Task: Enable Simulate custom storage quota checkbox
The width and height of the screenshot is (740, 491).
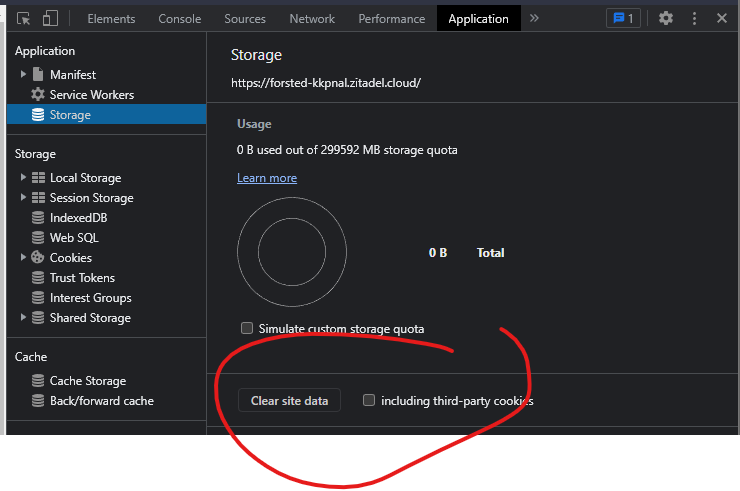Action: (247, 328)
